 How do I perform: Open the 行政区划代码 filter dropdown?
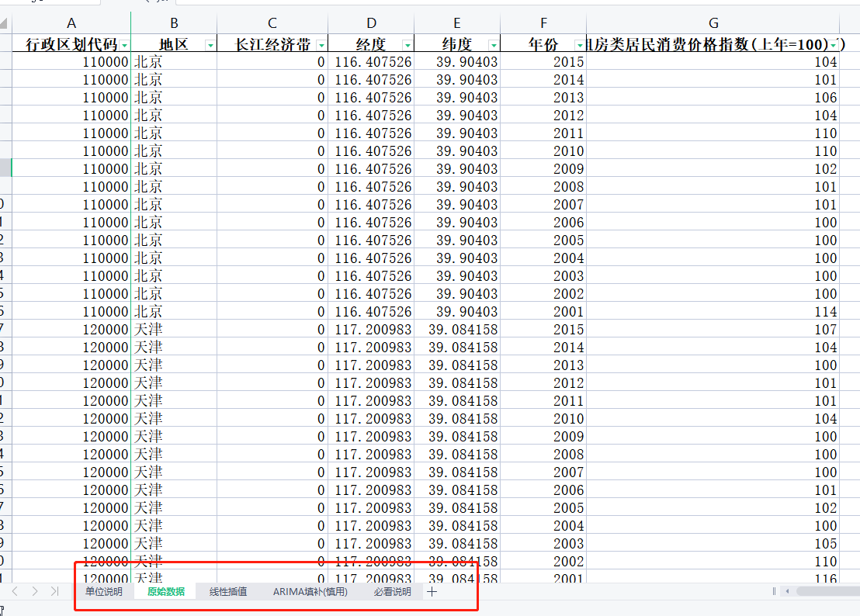coord(125,45)
